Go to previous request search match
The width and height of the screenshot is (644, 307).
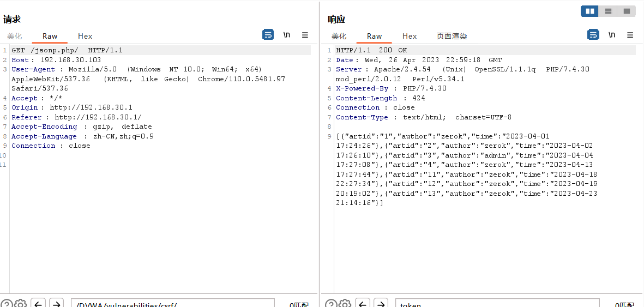pos(38,304)
